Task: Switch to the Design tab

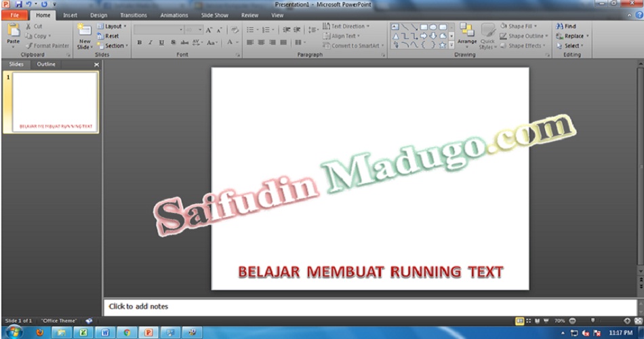Action: click(98, 15)
